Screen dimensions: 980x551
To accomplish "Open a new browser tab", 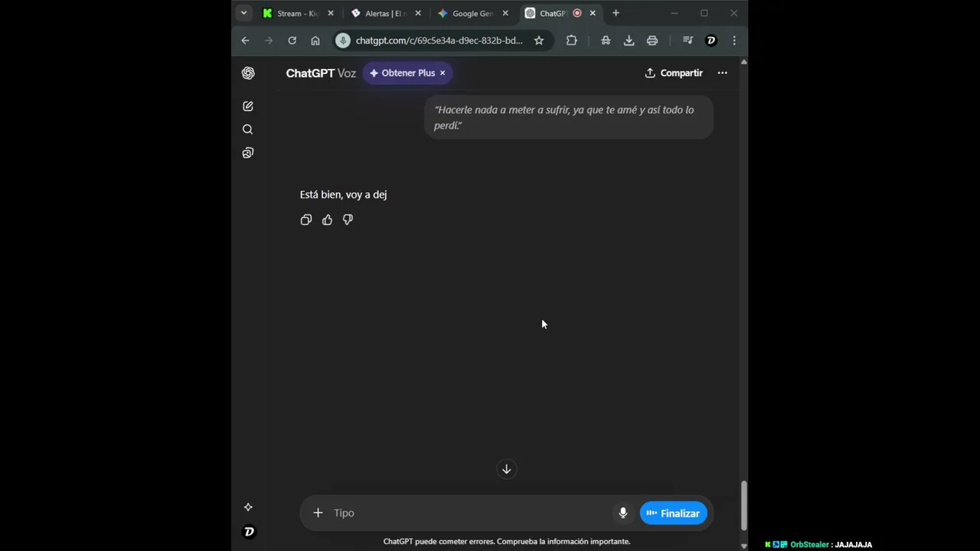I will [x=616, y=13].
